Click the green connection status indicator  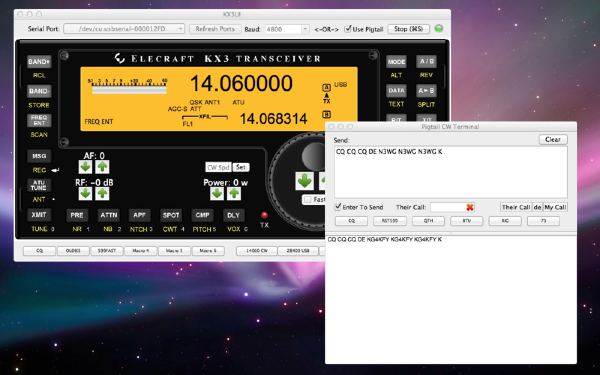point(439,29)
